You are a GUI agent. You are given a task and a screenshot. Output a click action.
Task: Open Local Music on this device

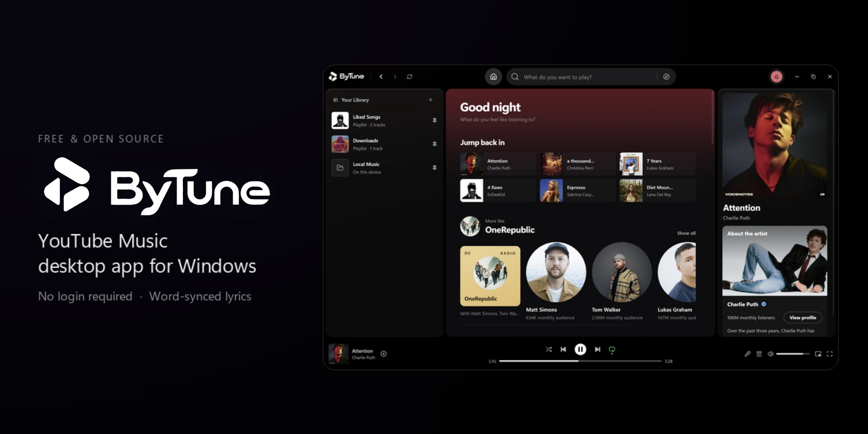(384, 168)
